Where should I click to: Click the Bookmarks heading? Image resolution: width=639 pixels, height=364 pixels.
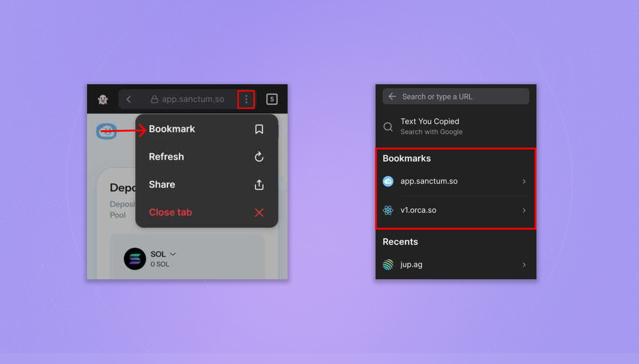(x=407, y=159)
